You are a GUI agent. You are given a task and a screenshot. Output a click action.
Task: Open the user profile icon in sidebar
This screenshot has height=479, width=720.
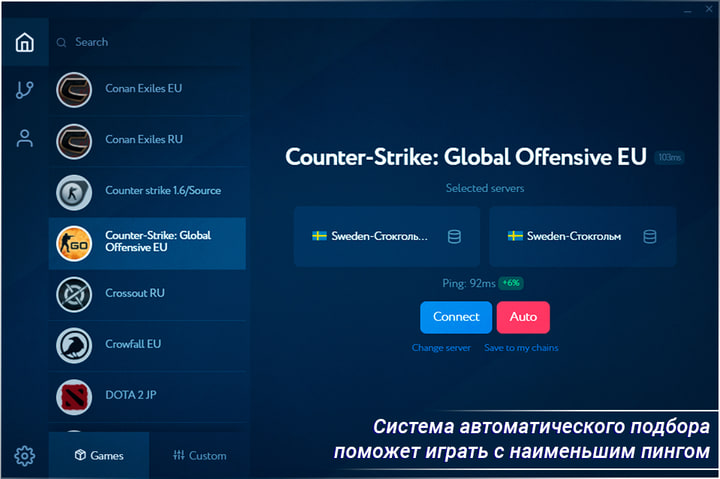coord(25,138)
